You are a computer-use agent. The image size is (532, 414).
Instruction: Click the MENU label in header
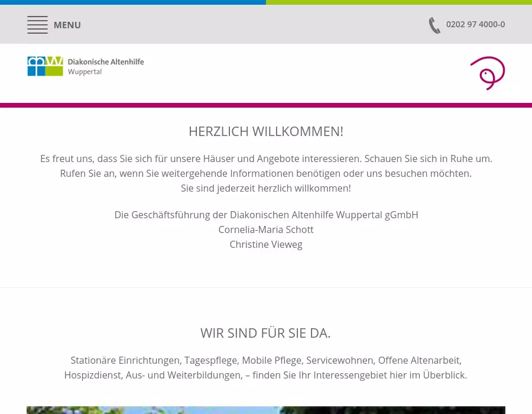click(67, 25)
